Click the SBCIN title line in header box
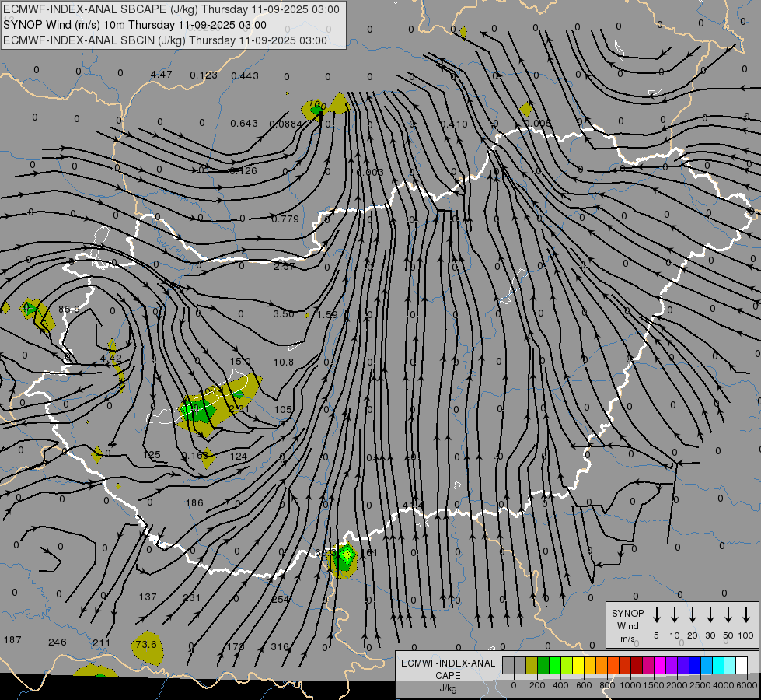 165,40
